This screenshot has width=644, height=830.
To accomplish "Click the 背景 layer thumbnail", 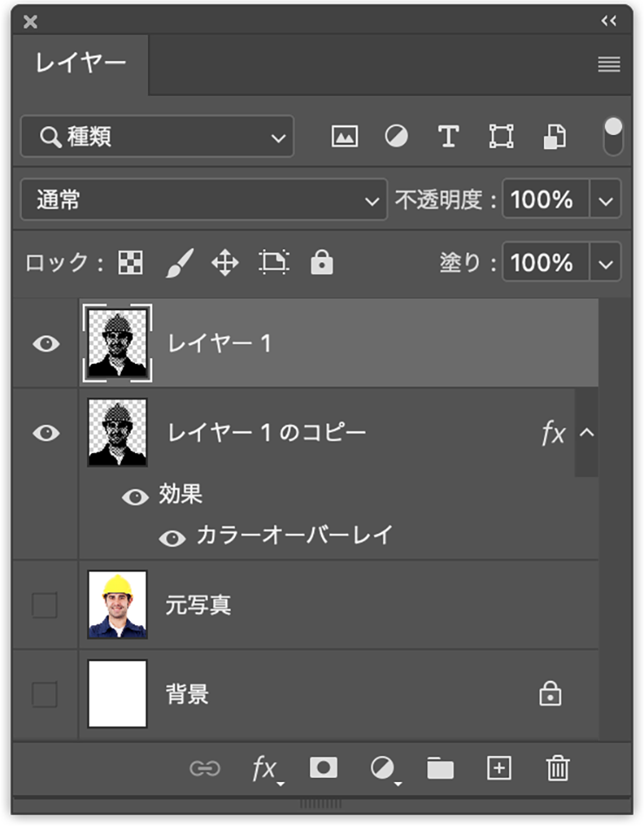I will pos(117,694).
